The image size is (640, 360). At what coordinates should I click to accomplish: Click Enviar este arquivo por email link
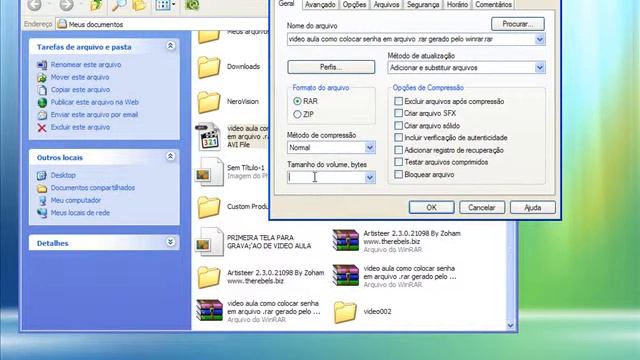[x=94, y=115]
